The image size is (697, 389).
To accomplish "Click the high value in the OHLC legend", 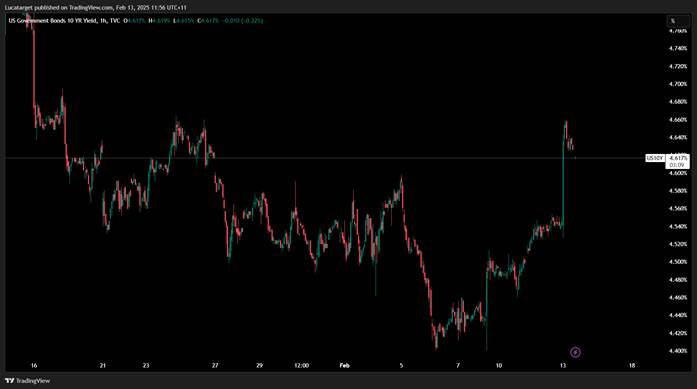I will 160,20.
